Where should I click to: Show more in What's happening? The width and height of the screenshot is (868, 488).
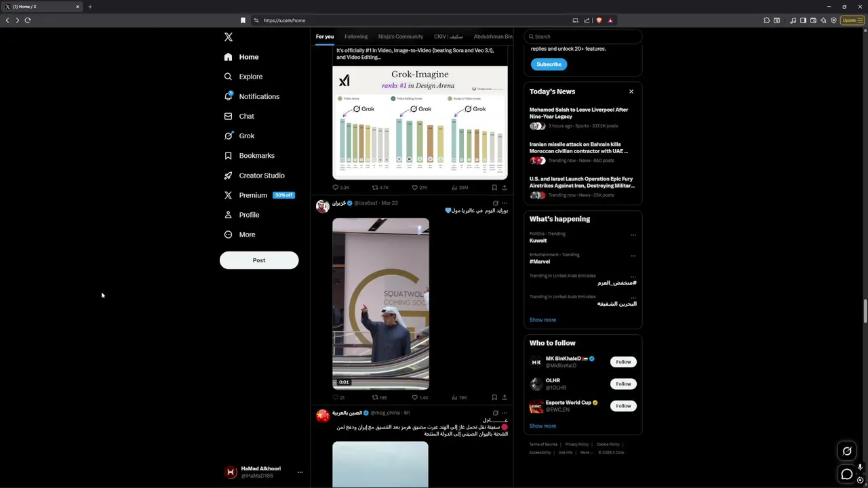click(542, 320)
